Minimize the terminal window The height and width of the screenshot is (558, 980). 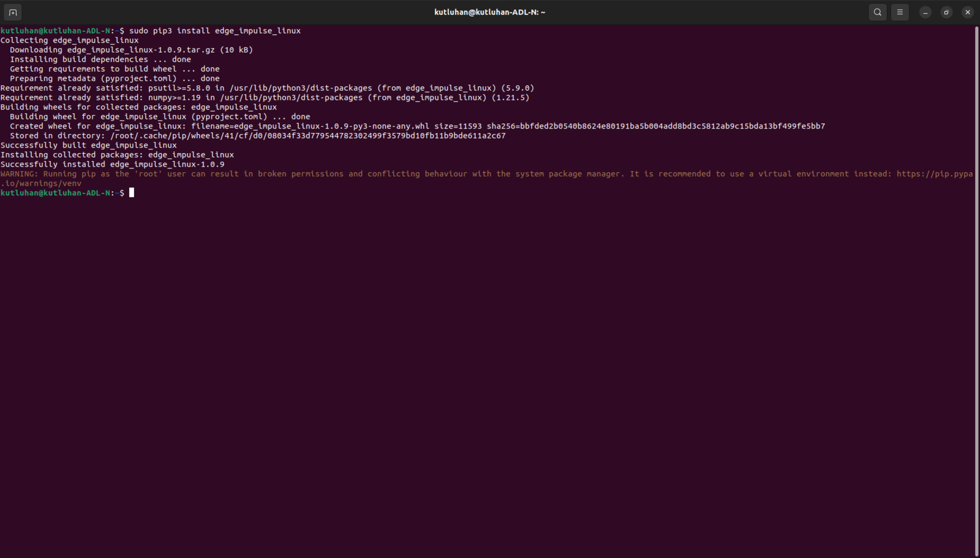click(925, 12)
